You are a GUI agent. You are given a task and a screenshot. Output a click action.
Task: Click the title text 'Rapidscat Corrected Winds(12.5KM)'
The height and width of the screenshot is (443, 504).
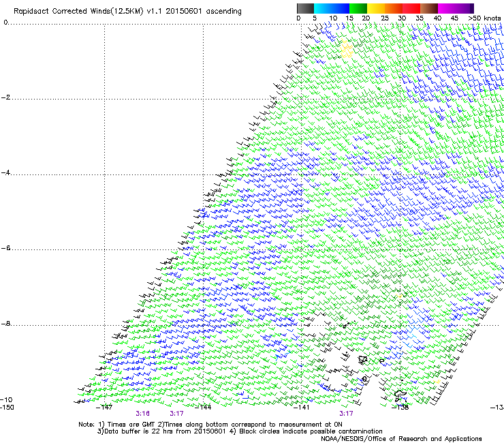(78, 12)
